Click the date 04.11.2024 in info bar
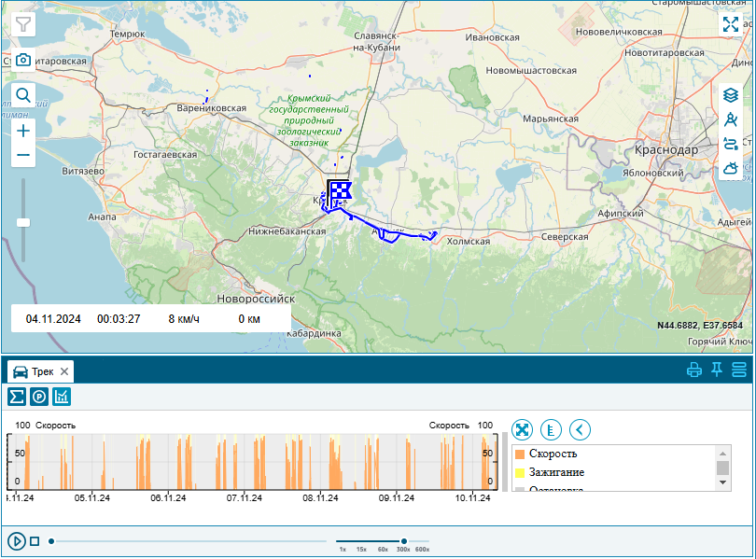 click(53, 319)
